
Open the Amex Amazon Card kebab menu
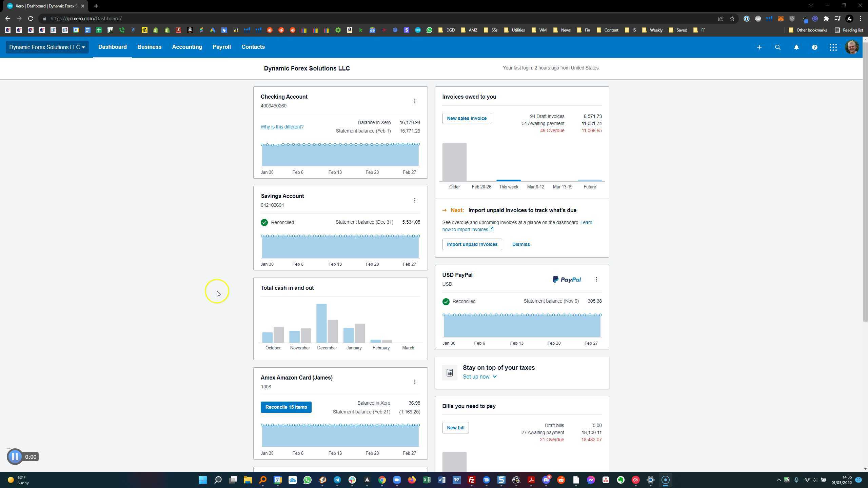click(x=415, y=382)
